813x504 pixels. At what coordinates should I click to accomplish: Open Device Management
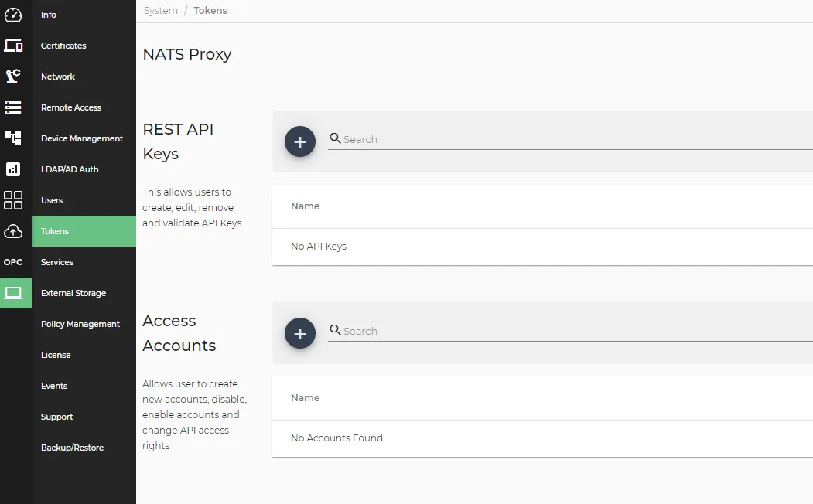(x=84, y=138)
